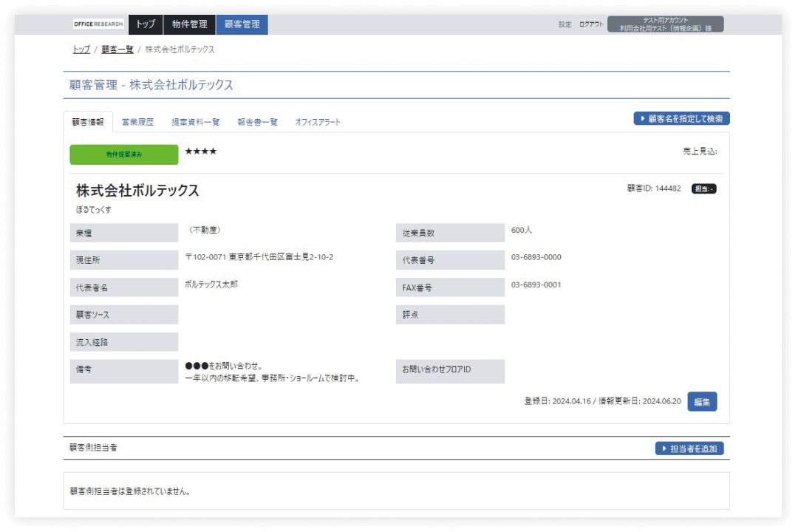Switch to the 提案資料一覧 tab
798x532 pixels.
[195, 122]
